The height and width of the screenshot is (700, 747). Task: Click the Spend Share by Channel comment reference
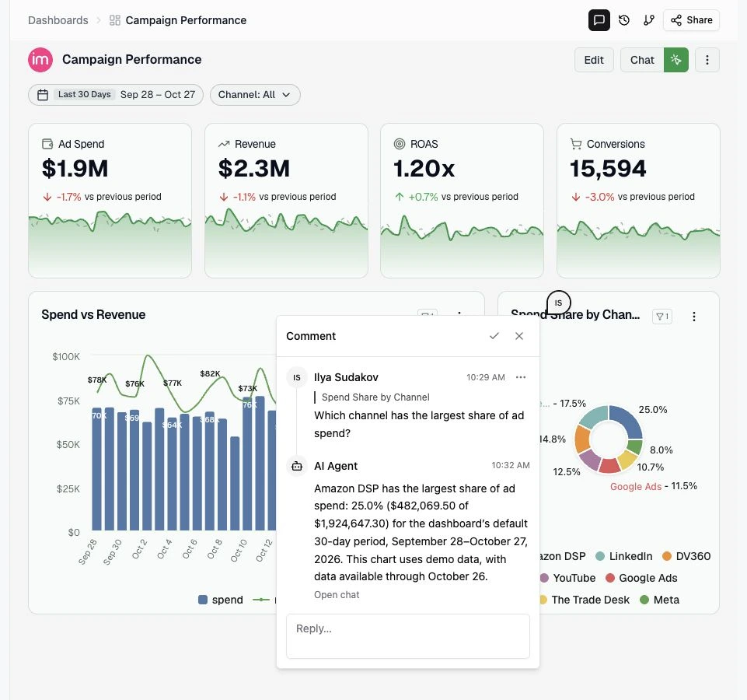tap(375, 397)
